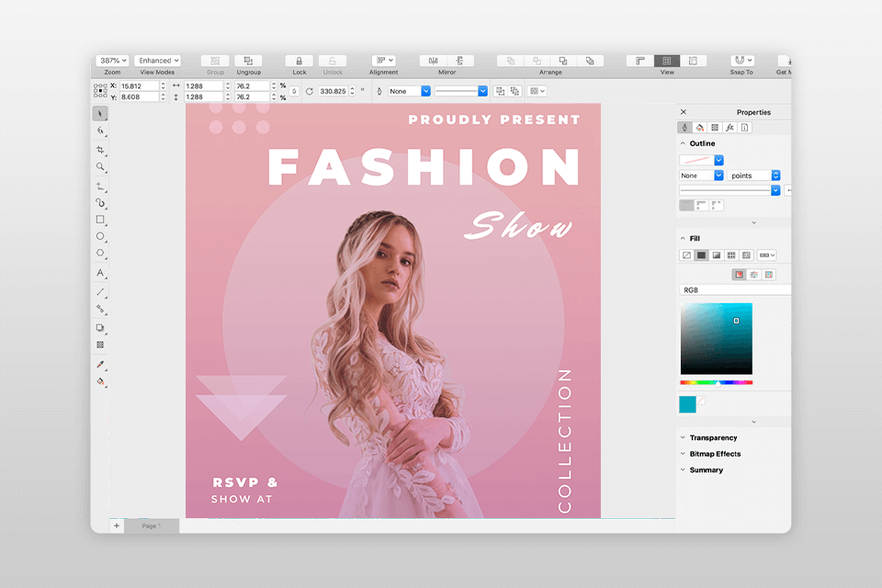Click the teal fill color swatch
The width and height of the screenshot is (882, 588).
tap(685, 403)
